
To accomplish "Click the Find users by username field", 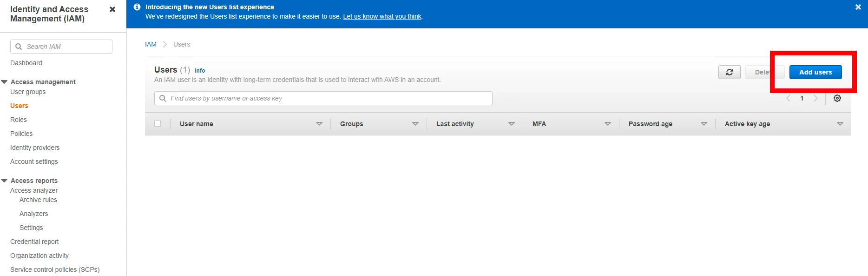I will coord(323,98).
